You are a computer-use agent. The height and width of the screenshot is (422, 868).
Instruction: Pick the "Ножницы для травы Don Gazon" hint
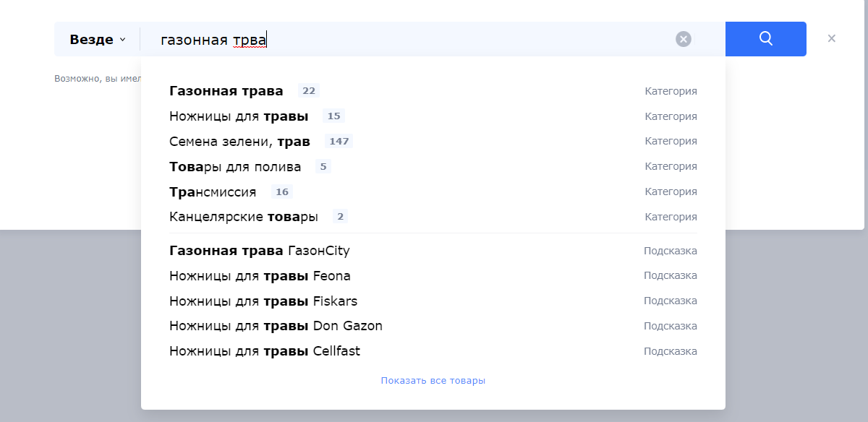click(276, 326)
